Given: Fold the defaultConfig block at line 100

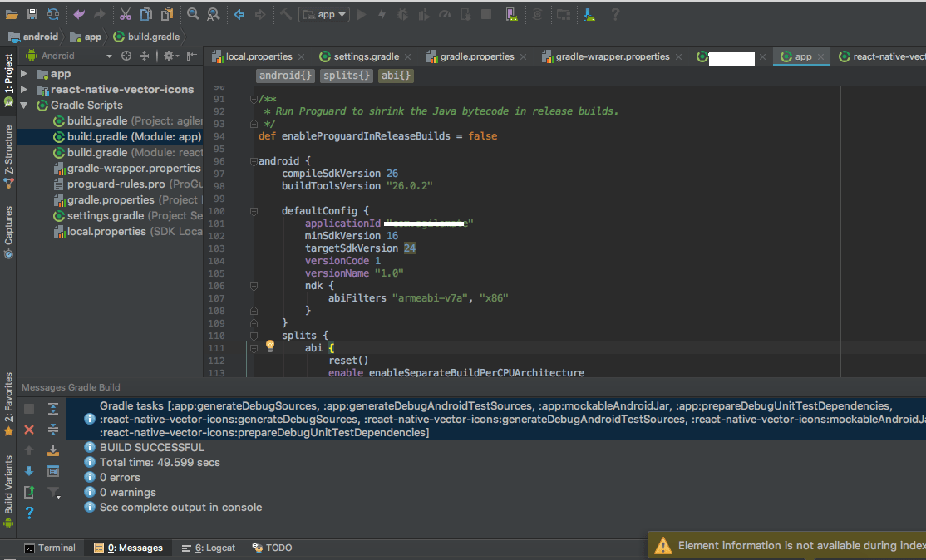Looking at the screenshot, I should click(254, 211).
